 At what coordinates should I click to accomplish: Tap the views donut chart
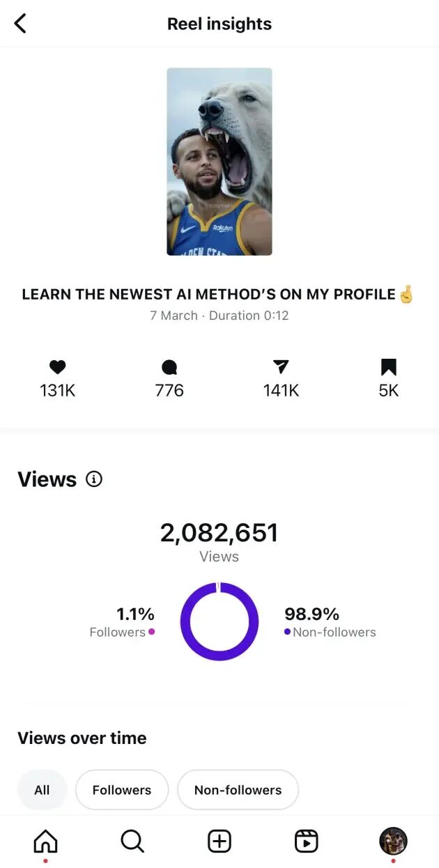pyautogui.click(x=219, y=621)
